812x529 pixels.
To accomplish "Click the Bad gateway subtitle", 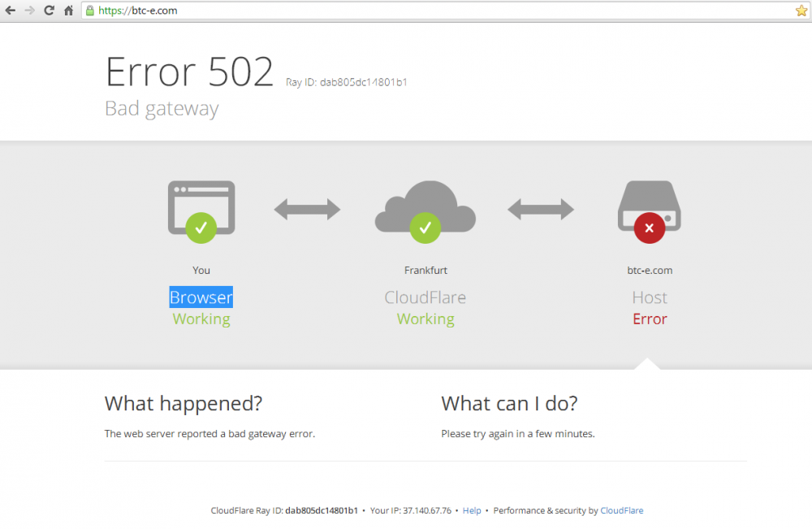I will [162, 109].
